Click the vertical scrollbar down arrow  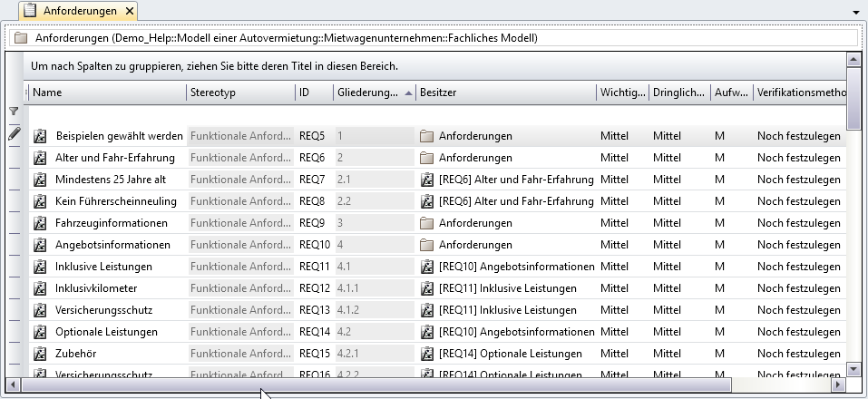pos(853,369)
